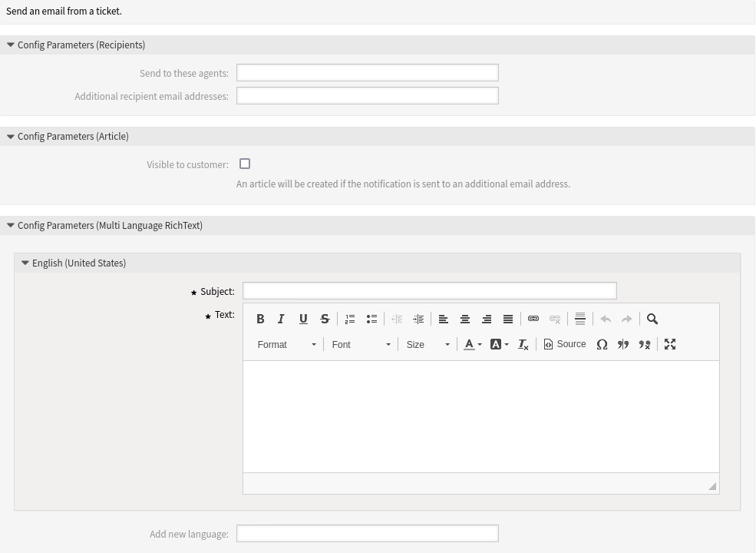This screenshot has height=553, width=756.
Task: Click the Unlink icon
Action: coord(555,319)
